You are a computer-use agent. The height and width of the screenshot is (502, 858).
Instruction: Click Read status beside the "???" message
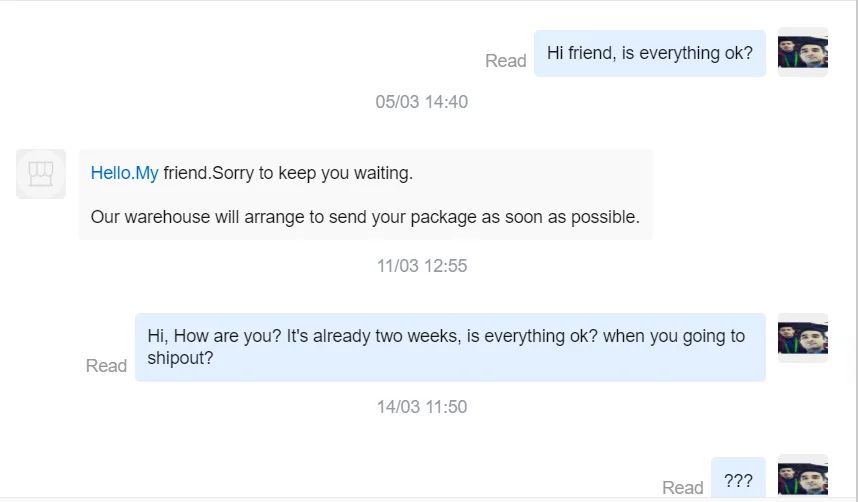pyautogui.click(x=682, y=488)
